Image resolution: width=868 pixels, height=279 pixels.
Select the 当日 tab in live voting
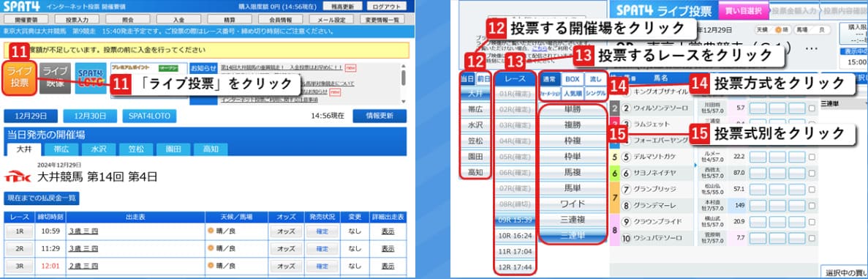pos(468,79)
